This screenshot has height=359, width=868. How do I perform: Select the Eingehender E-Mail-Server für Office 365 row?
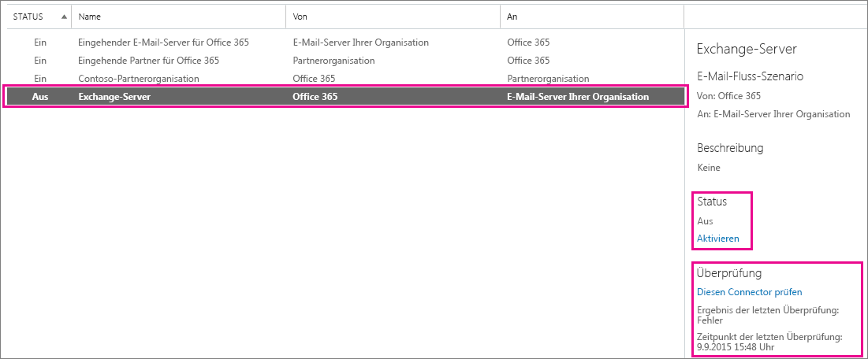345,42
